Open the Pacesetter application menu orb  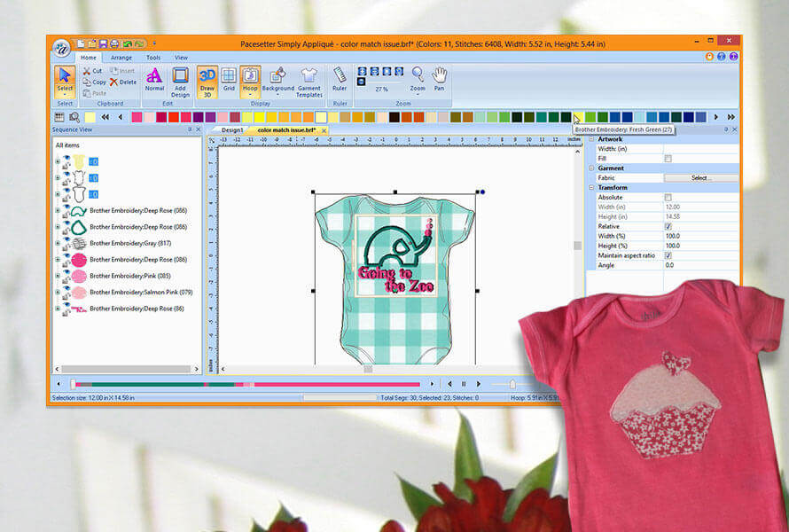pyautogui.click(x=62, y=49)
